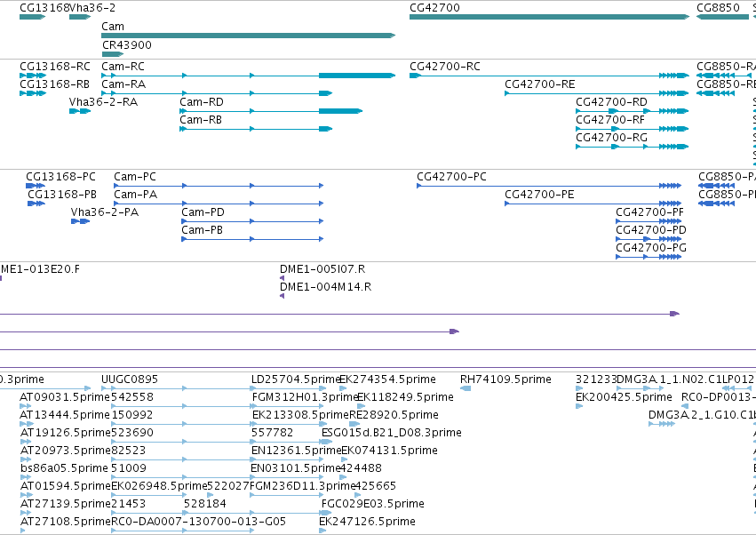Select EST DMG3A.2_1.G10.C1
This screenshot has width=756, height=535.
point(662,424)
